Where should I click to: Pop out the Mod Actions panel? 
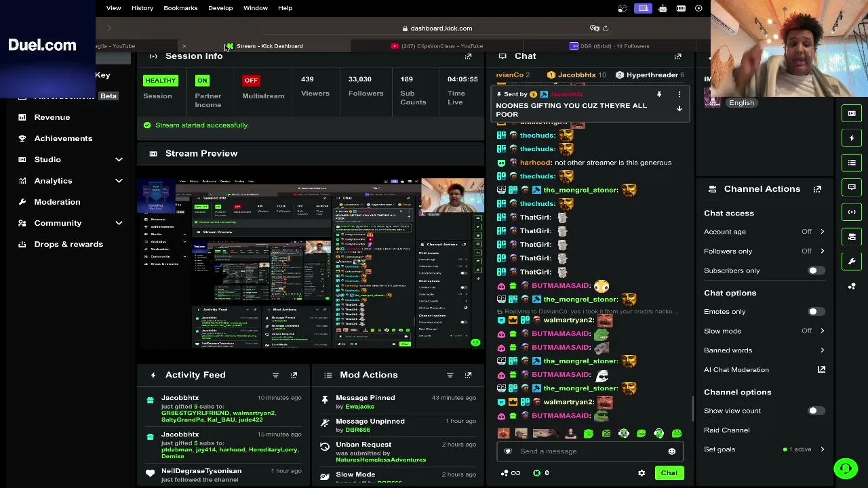[468, 375]
